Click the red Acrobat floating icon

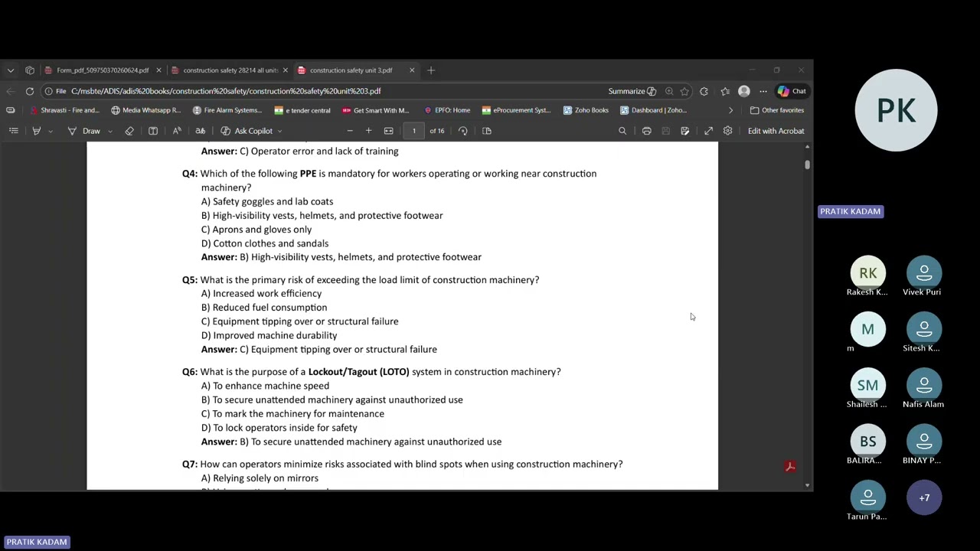(x=790, y=466)
